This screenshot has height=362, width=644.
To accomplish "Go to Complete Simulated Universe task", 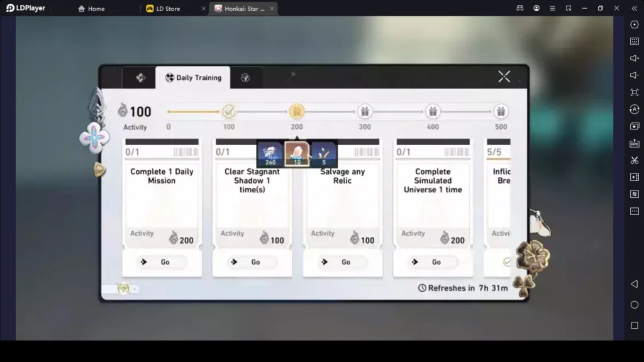I will (433, 262).
